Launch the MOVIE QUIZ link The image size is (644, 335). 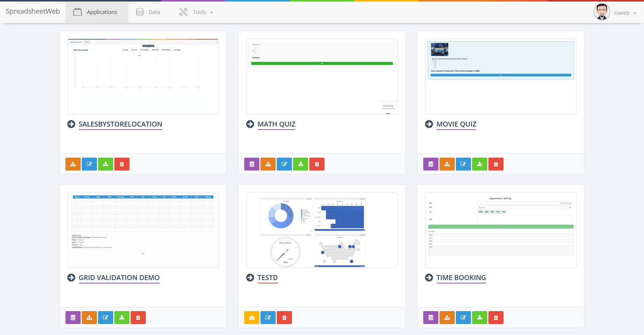point(456,124)
